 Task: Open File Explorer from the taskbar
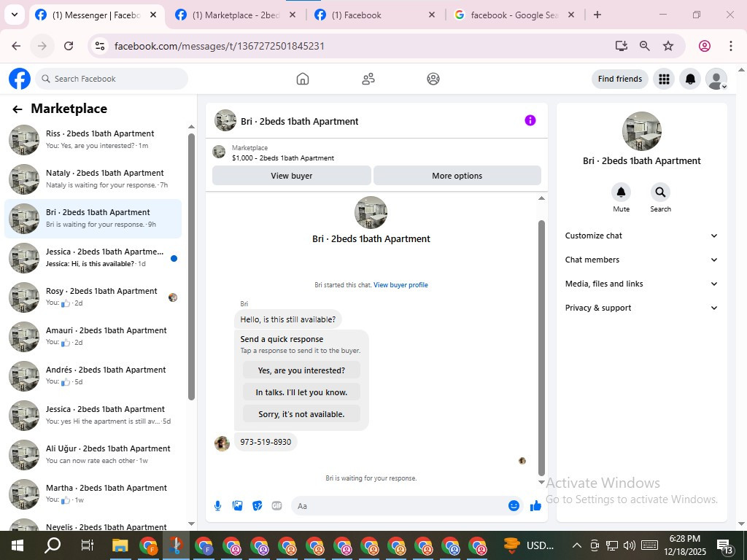click(x=120, y=545)
